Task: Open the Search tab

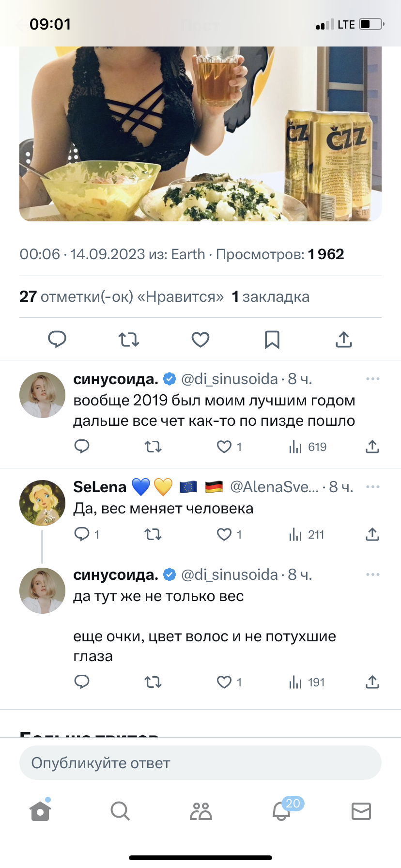Action: (x=120, y=811)
